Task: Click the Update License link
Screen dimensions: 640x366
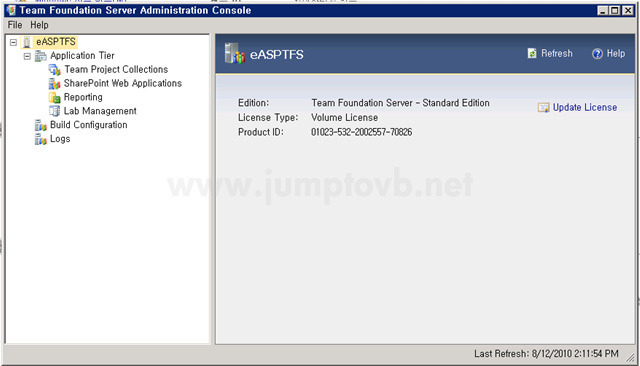Action: point(585,108)
